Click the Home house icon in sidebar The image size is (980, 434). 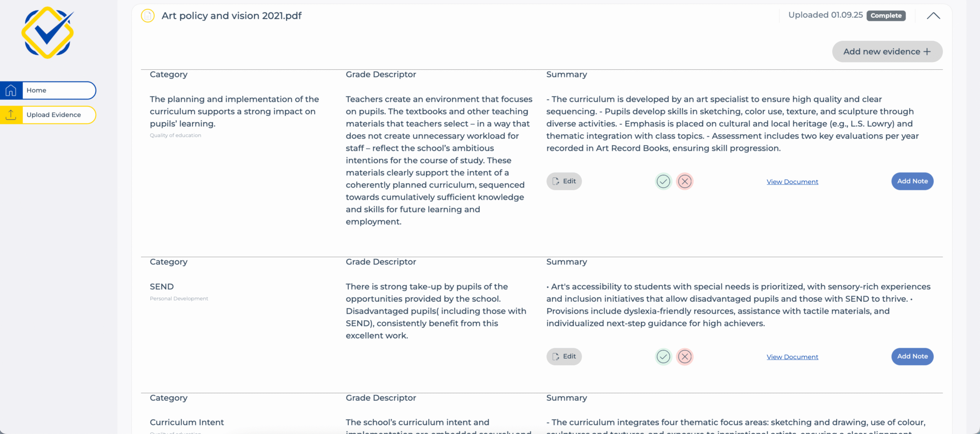(x=11, y=91)
